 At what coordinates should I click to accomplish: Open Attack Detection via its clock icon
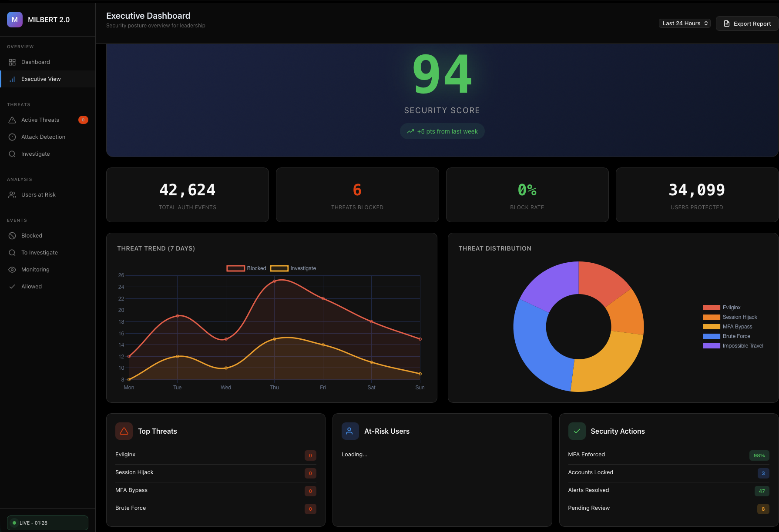[12, 137]
